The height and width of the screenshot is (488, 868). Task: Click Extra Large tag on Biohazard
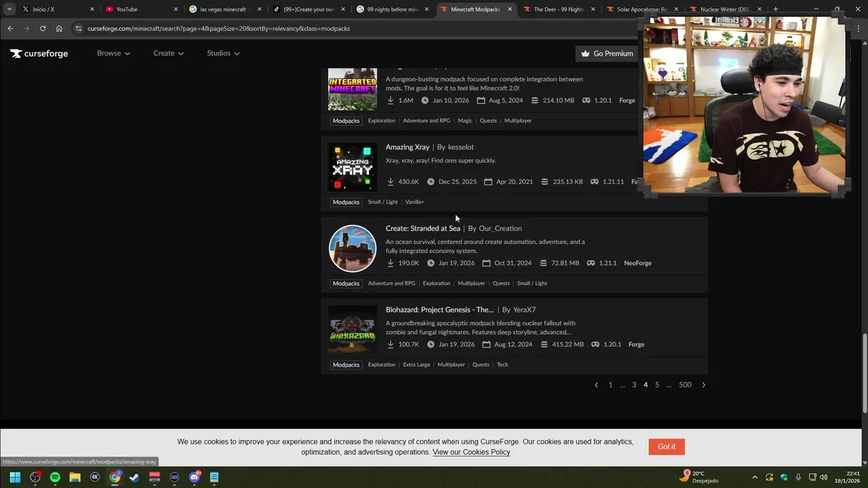(x=416, y=365)
